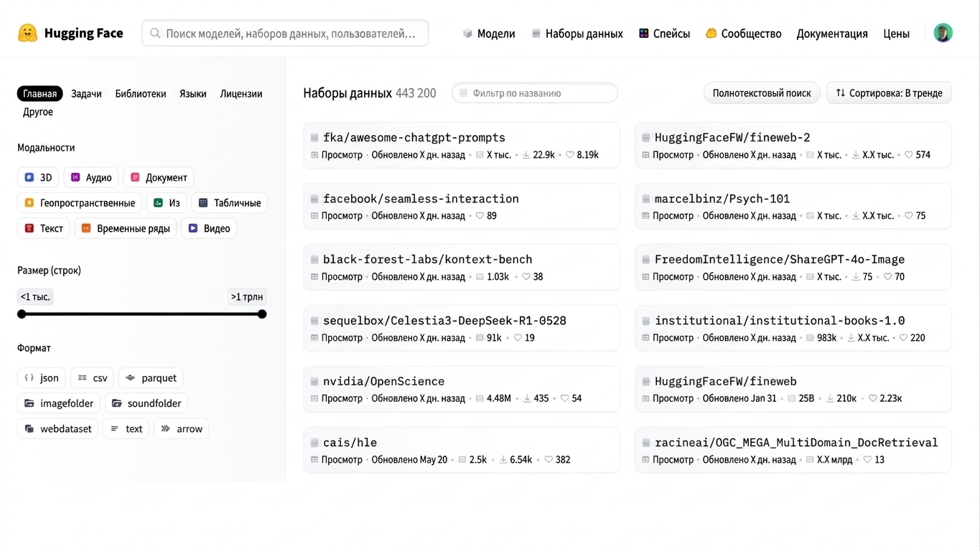The width and height of the screenshot is (980, 551).
Task: Click the csv format icon
Action: pyautogui.click(x=83, y=377)
